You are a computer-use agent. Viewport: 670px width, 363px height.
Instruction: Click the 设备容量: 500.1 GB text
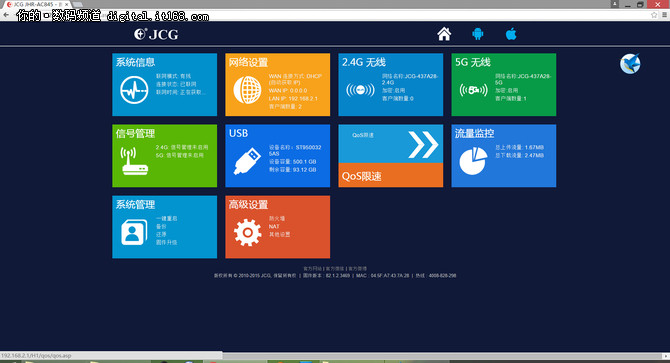pyautogui.click(x=293, y=162)
